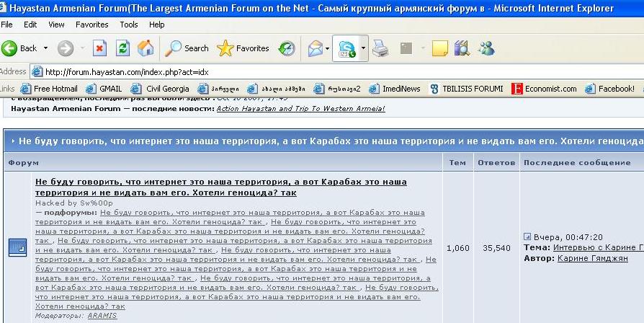Click the Hacked by Sw%00p text

pyautogui.click(x=74, y=203)
